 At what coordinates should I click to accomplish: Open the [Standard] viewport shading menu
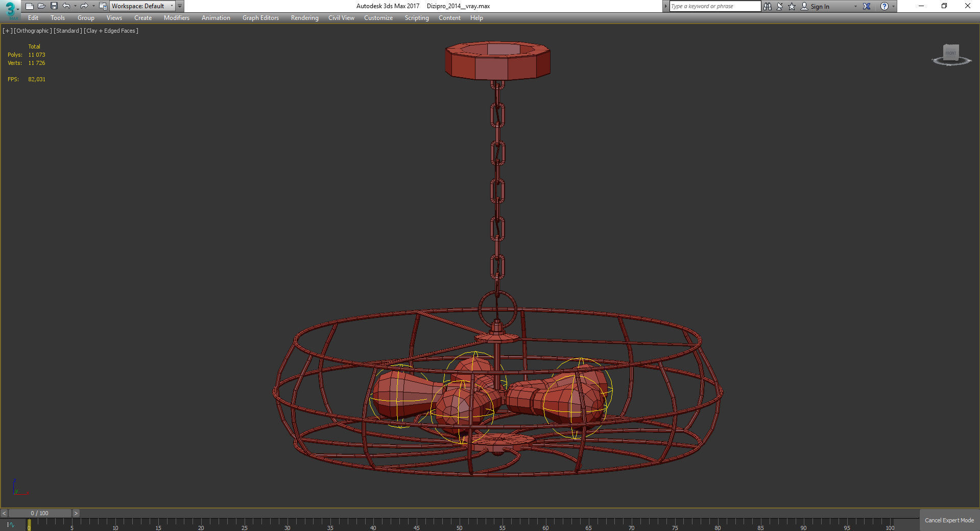[x=68, y=31]
